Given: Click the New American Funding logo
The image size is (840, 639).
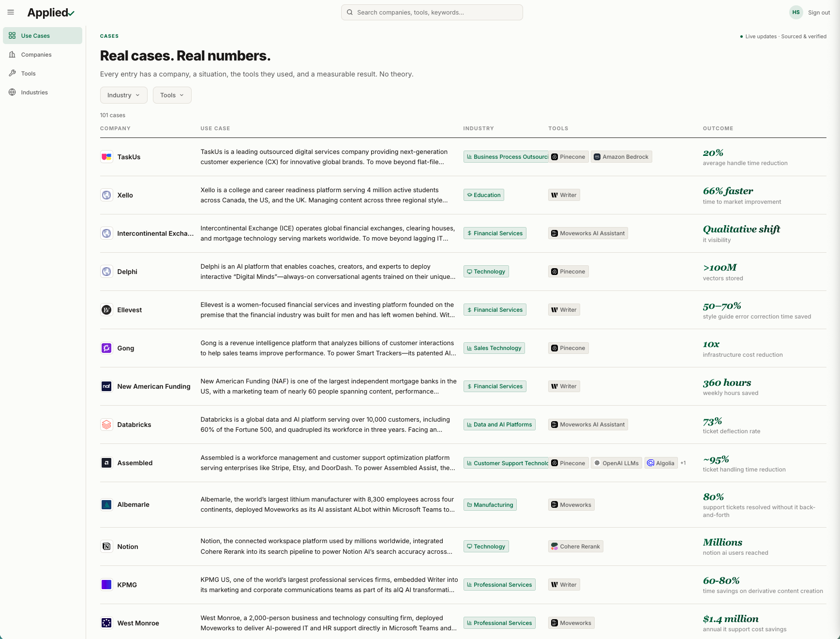Looking at the screenshot, I should [x=106, y=386].
